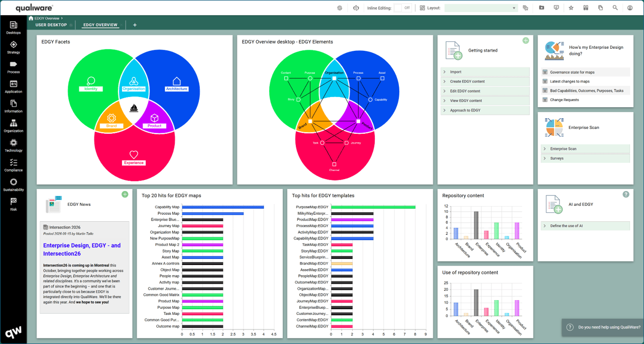Screen dimensions: 644x344
Task: Expand the Surveys item
Action: pos(585,158)
